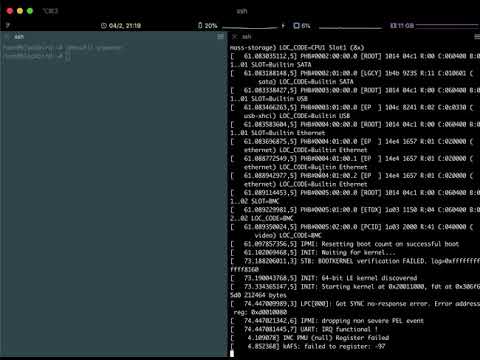Focus the left ssh terminal pane prompt
The width and height of the screenshot is (480, 360).
point(37,57)
